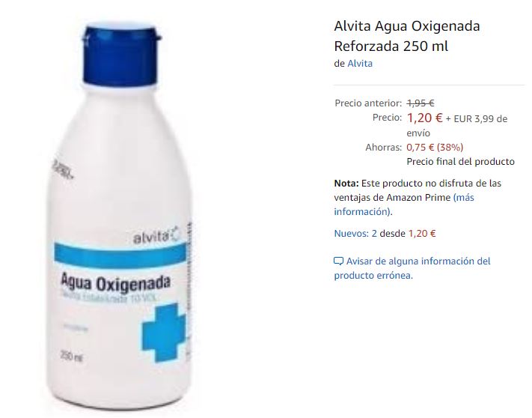
Task: Click the crossed-out 1,95 € previous price
Action: coord(421,103)
